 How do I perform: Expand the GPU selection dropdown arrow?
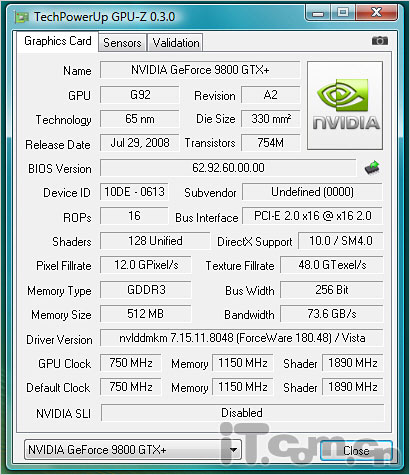pyautogui.click(x=233, y=450)
